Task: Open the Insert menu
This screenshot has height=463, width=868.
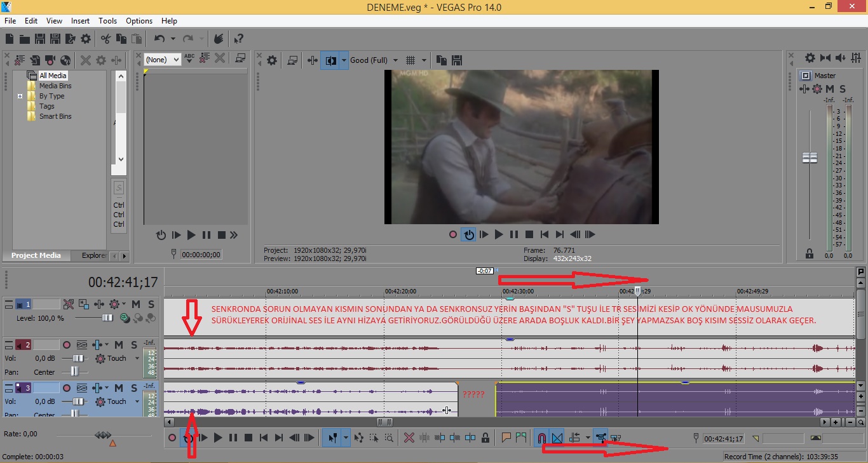Action: 80,21
